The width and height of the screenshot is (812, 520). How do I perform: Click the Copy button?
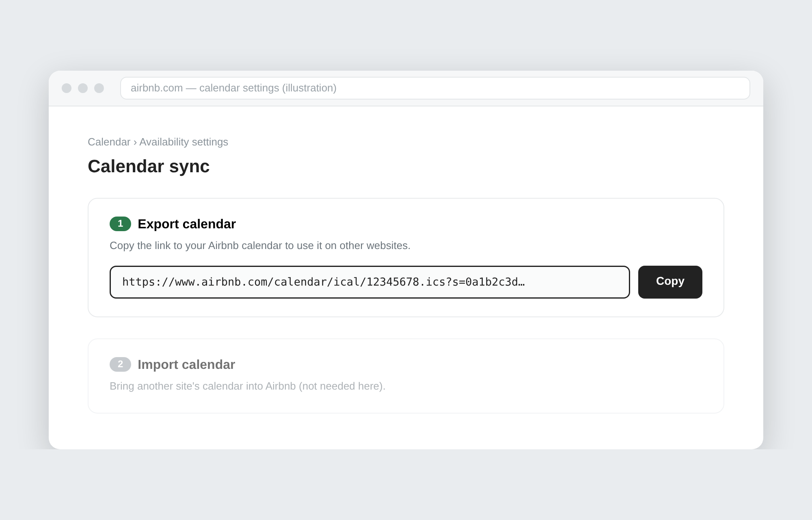(670, 282)
